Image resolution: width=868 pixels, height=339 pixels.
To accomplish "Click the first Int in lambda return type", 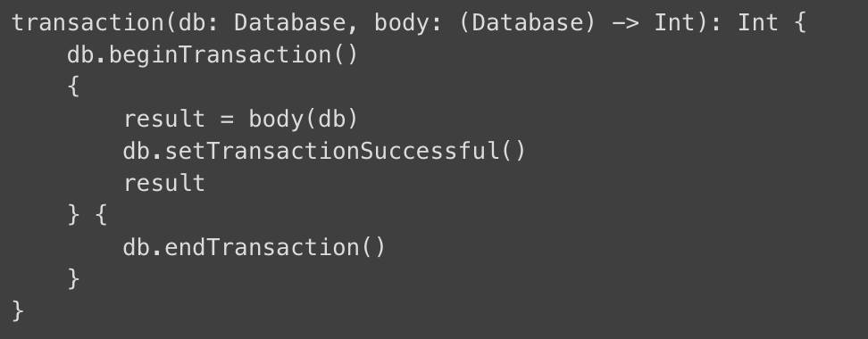I will coord(675,22).
